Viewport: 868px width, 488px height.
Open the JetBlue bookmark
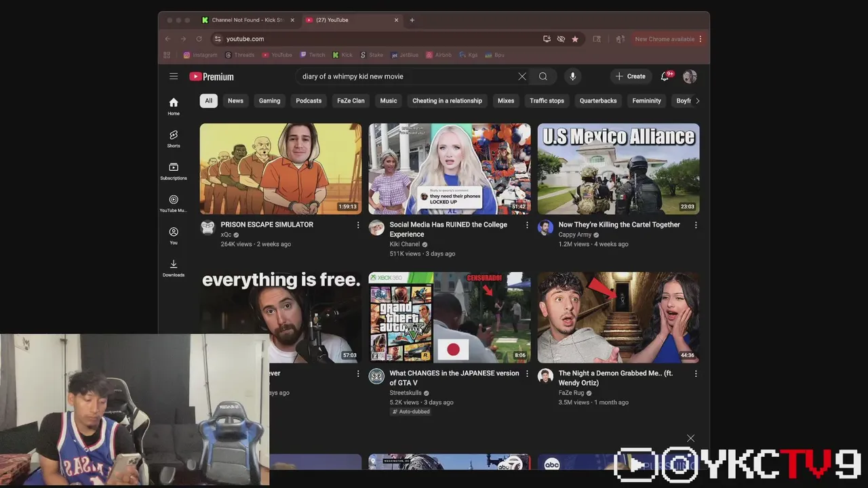tap(404, 55)
